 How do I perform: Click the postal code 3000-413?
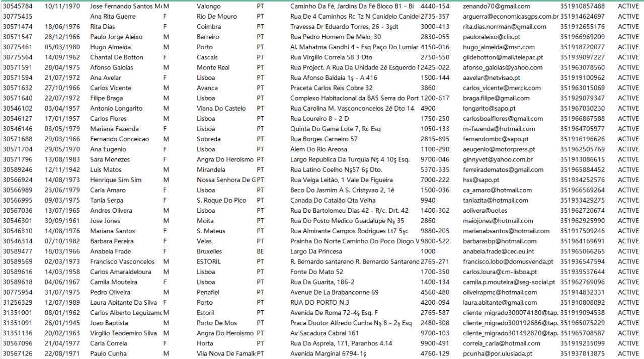point(435,27)
